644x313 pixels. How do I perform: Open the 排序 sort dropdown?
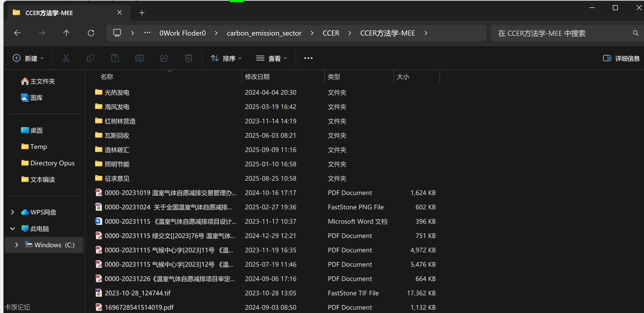[x=226, y=58]
